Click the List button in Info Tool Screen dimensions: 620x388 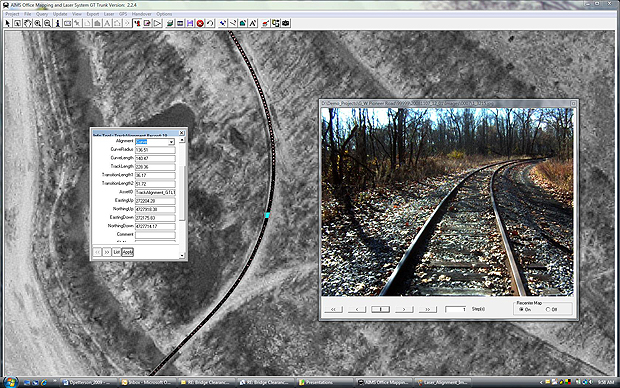(117, 252)
